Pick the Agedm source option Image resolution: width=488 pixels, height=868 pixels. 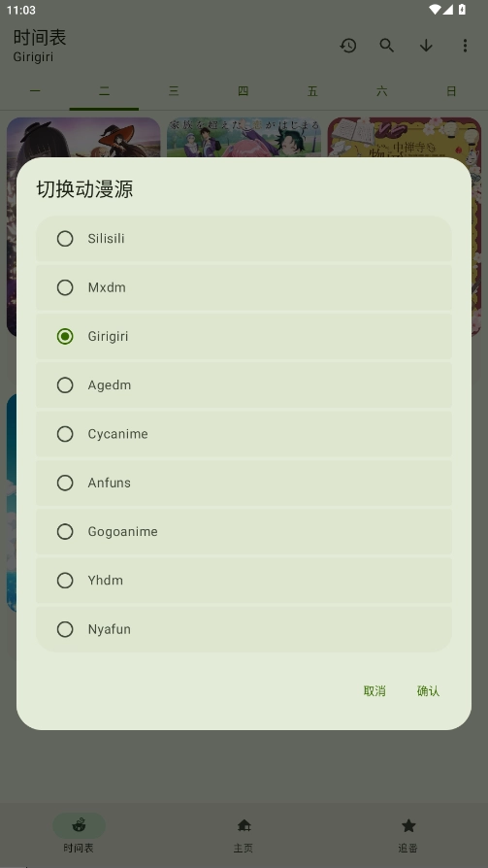[244, 384]
